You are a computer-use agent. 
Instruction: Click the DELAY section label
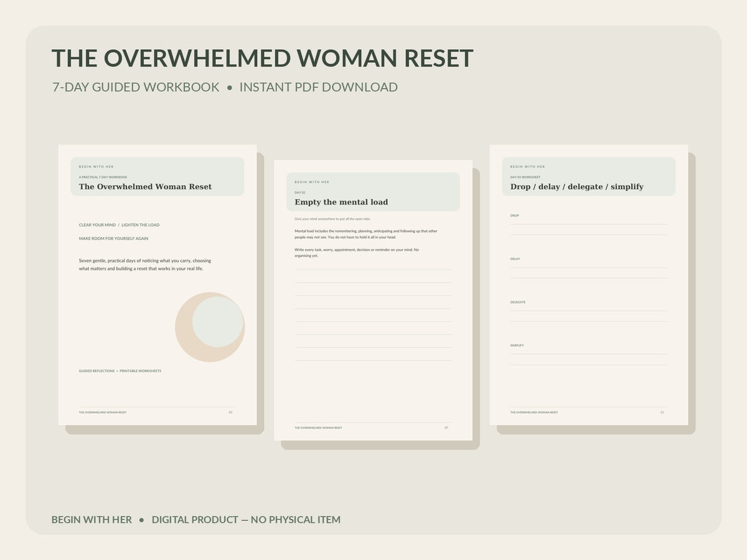coord(515,259)
